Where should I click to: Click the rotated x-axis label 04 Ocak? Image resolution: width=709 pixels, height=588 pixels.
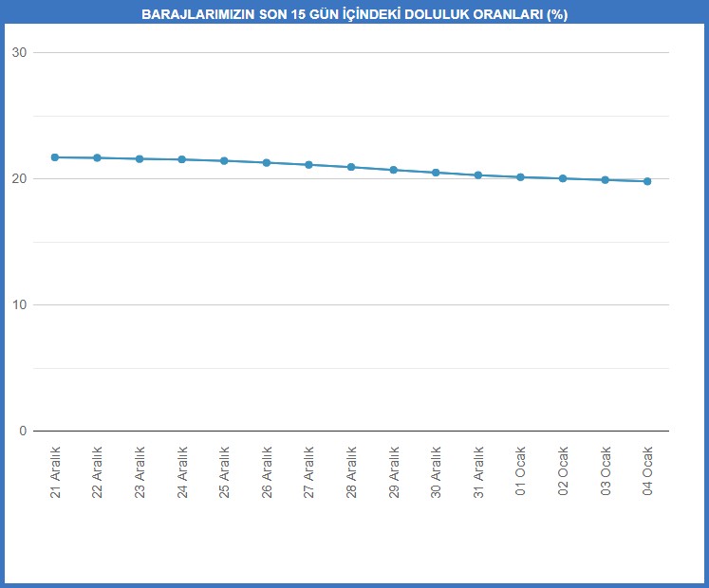tap(647, 470)
